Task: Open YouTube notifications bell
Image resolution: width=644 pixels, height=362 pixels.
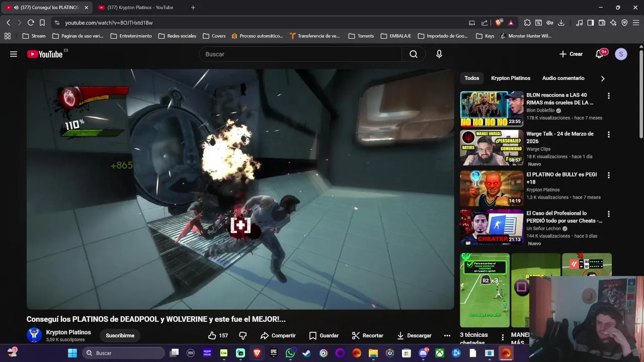Action: click(x=599, y=54)
